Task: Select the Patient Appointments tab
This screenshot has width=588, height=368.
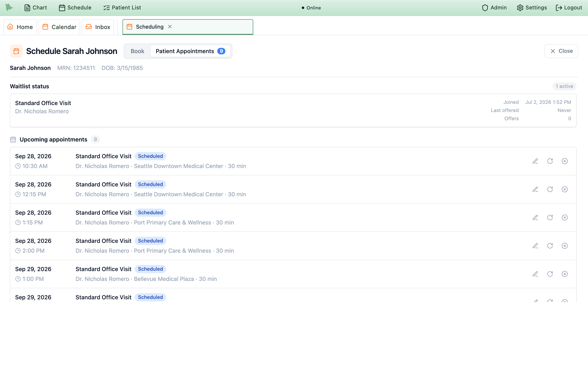Action: tap(190, 51)
